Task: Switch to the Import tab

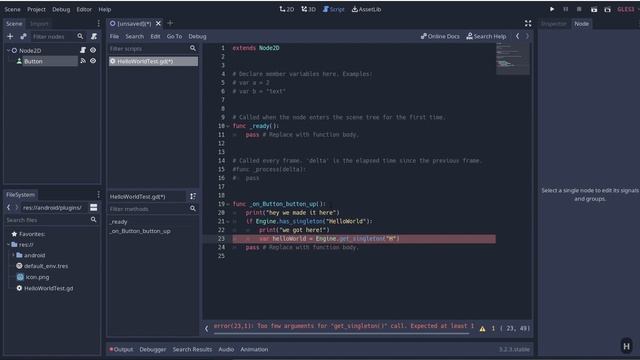Action: point(39,24)
